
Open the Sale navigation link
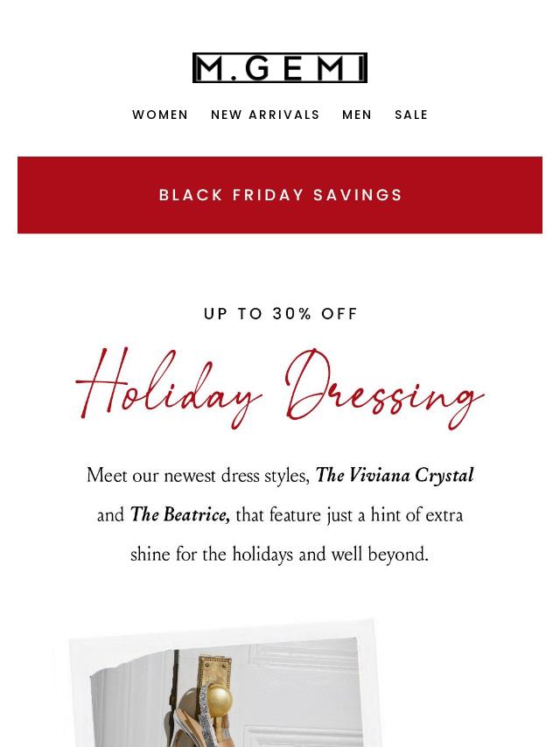point(411,115)
